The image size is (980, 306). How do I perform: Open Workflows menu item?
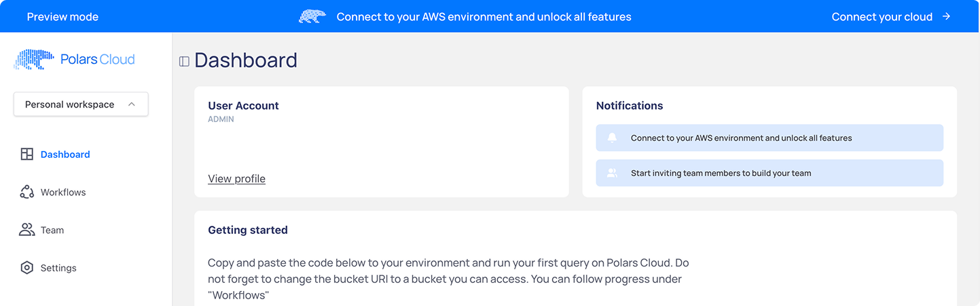click(63, 192)
